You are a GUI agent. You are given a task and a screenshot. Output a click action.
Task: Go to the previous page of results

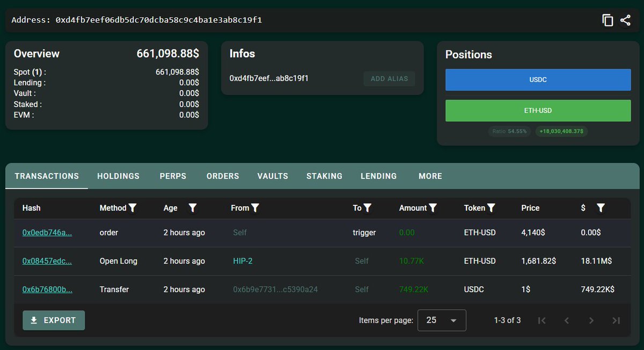coord(567,321)
